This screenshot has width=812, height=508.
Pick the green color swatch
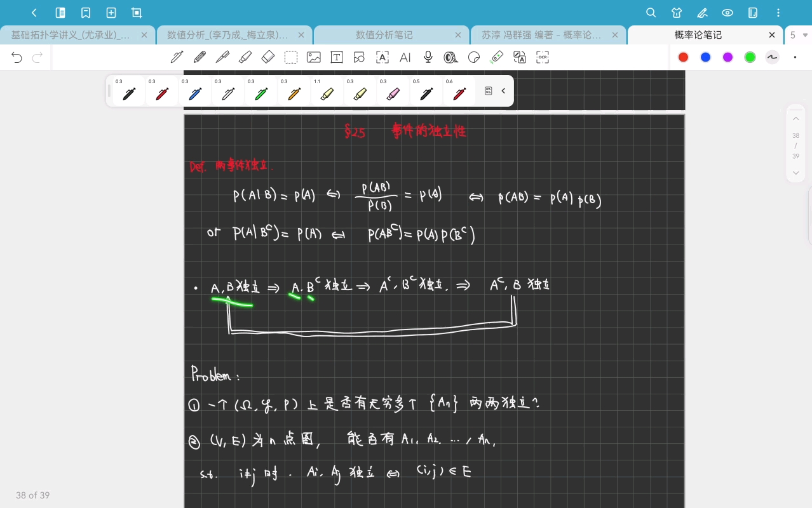750,57
